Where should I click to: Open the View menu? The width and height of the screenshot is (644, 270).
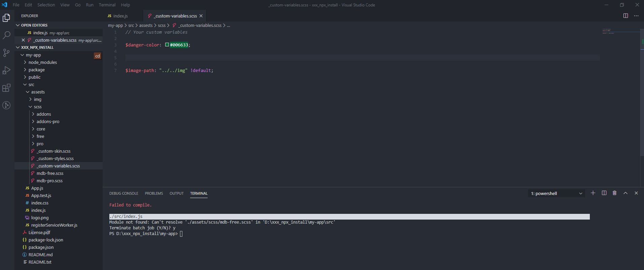pos(65,5)
